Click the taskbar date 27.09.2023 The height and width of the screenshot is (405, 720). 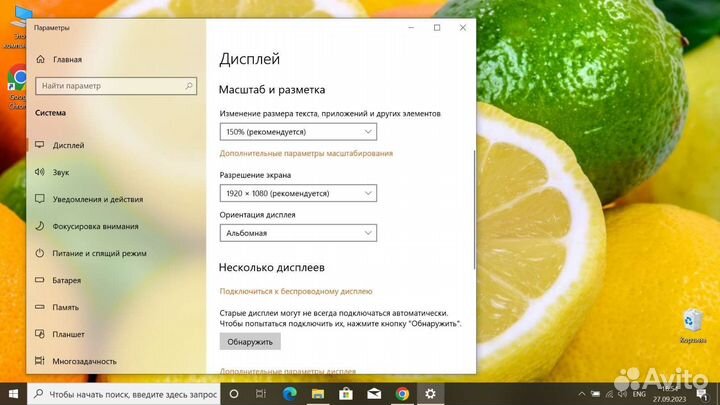coord(669,399)
